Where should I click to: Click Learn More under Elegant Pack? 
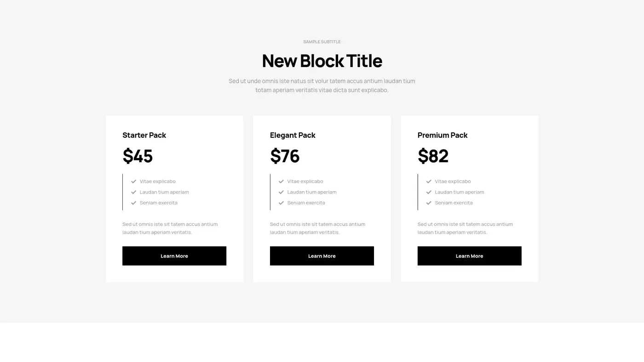click(x=322, y=256)
